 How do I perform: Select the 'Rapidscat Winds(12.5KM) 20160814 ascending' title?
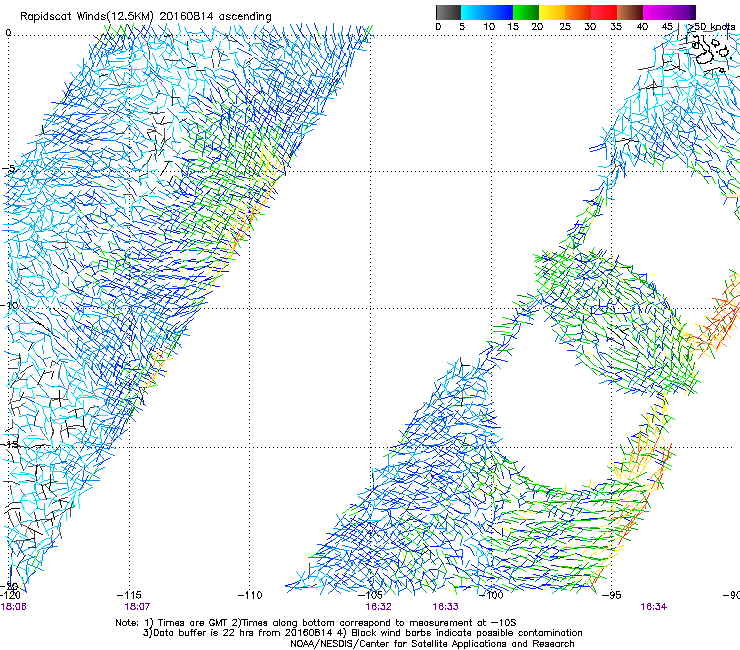coord(146,17)
